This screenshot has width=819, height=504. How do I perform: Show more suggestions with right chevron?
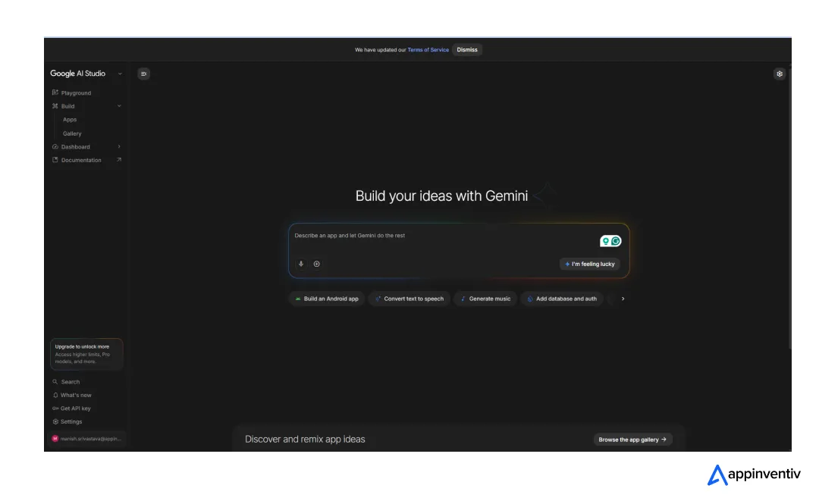pyautogui.click(x=623, y=299)
